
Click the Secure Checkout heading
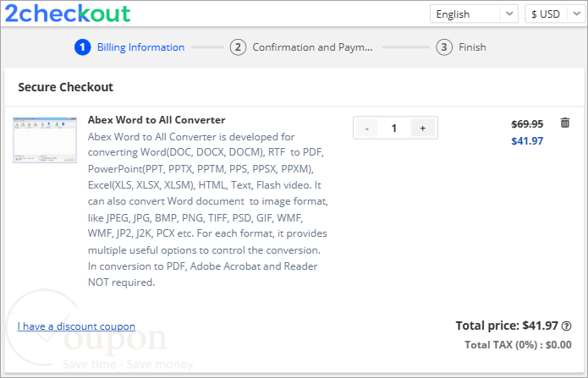66,87
